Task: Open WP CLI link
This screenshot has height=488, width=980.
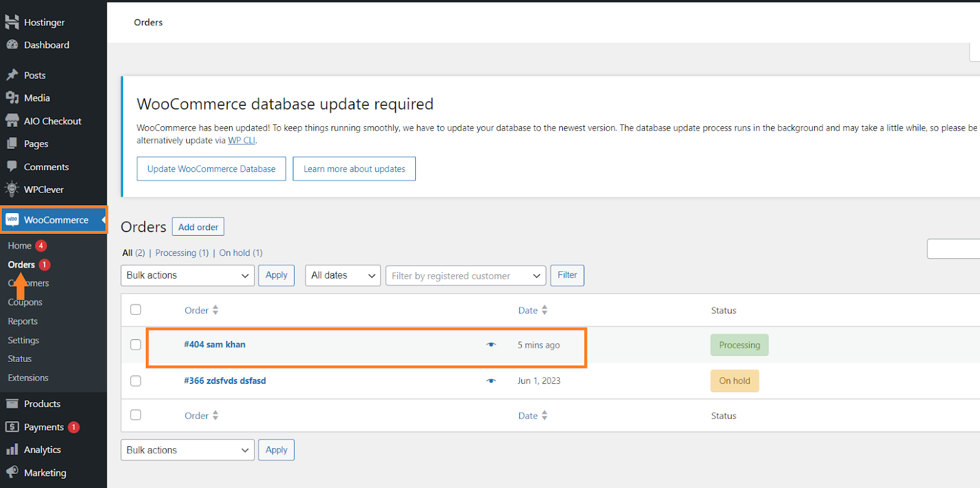Action: [x=241, y=140]
